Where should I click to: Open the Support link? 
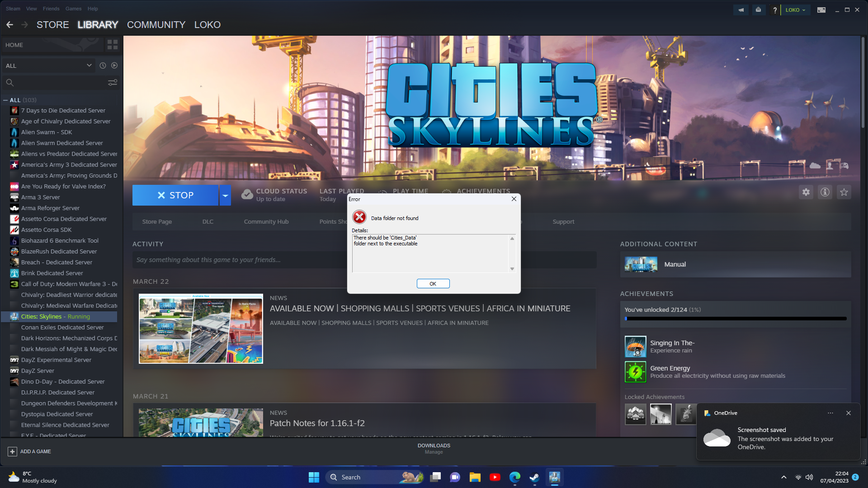click(563, 221)
